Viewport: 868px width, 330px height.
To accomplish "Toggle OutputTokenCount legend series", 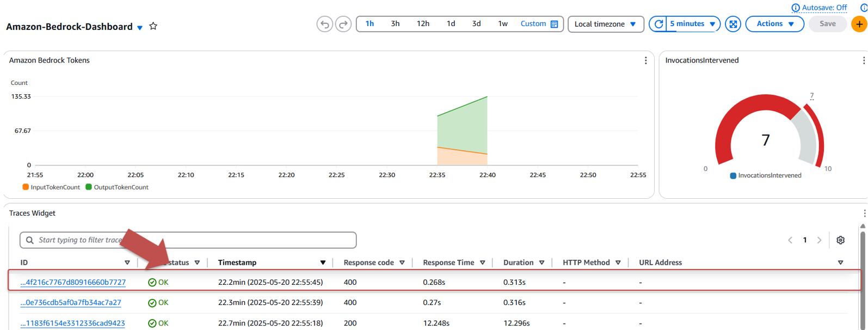I will 117,187.
